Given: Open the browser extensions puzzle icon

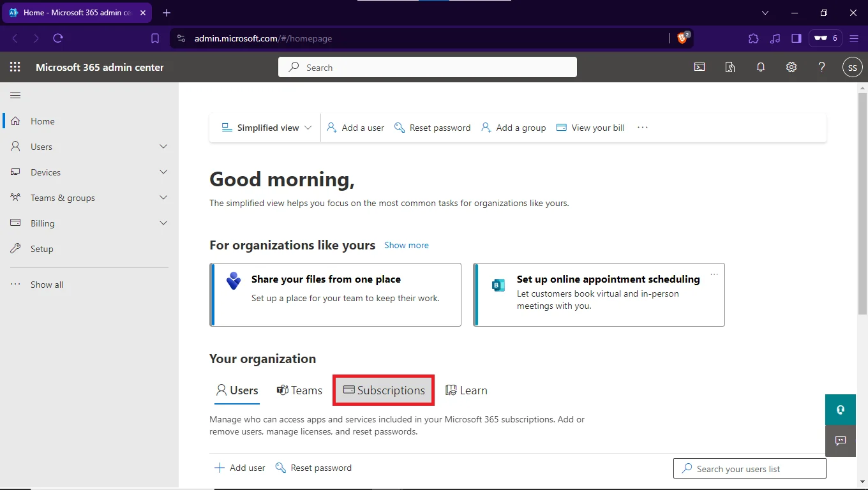Looking at the screenshot, I should [753, 38].
